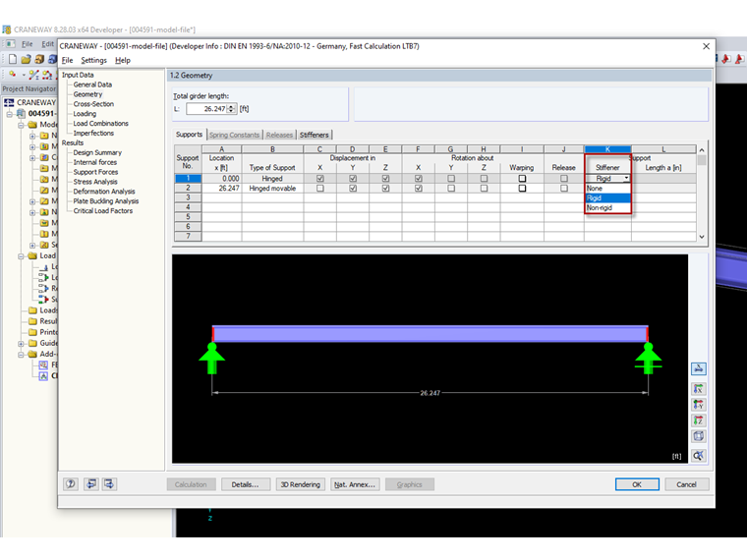Choose Rigid in the stiffener list

(607, 198)
